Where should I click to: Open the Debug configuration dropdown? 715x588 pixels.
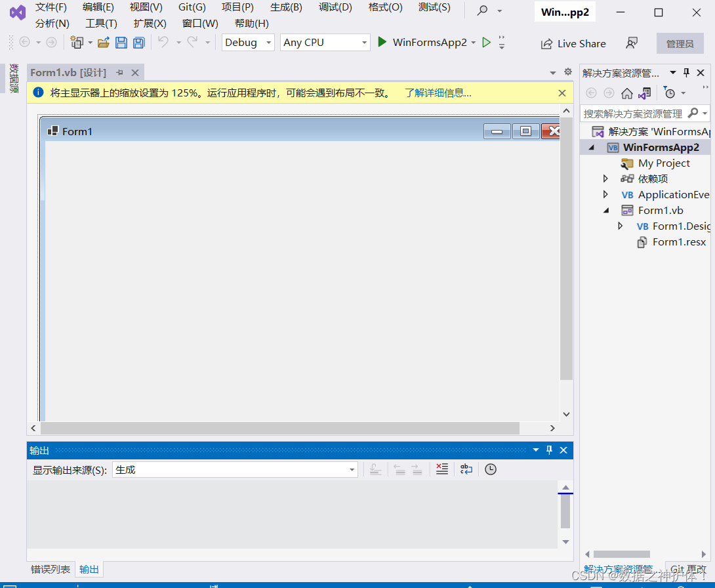click(248, 43)
